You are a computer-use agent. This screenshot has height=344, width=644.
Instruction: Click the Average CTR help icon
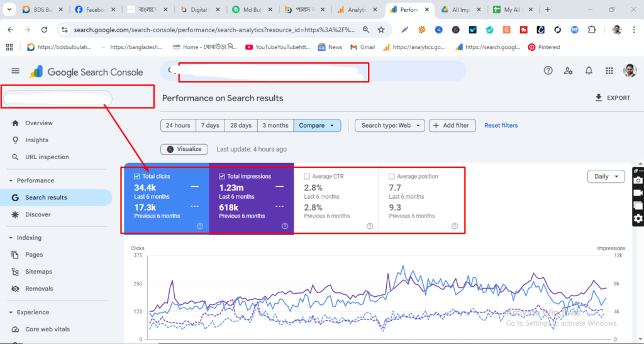point(370,226)
